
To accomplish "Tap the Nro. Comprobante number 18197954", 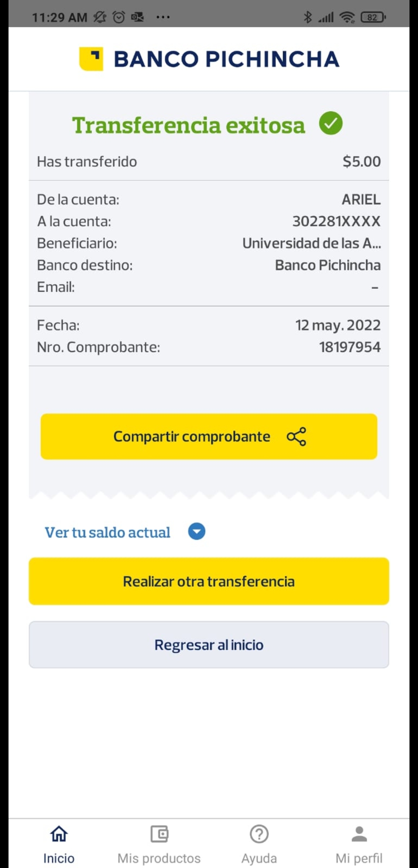I will 349,347.
